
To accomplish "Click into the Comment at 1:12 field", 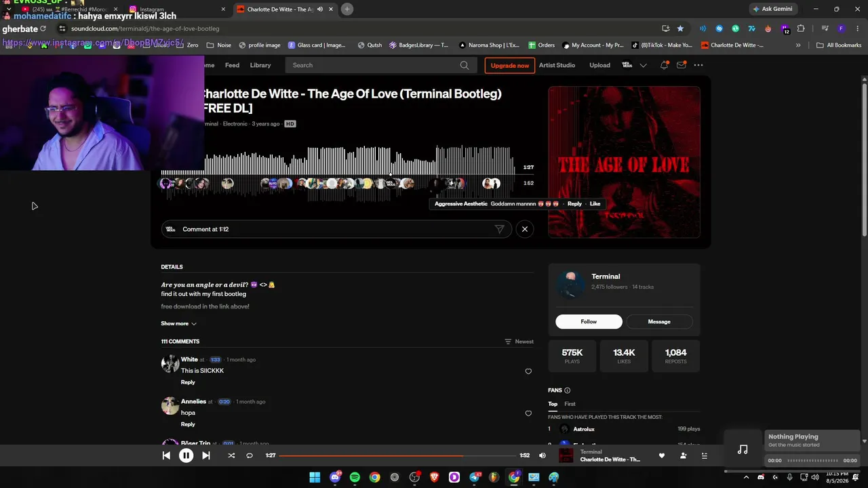I will pos(336,229).
